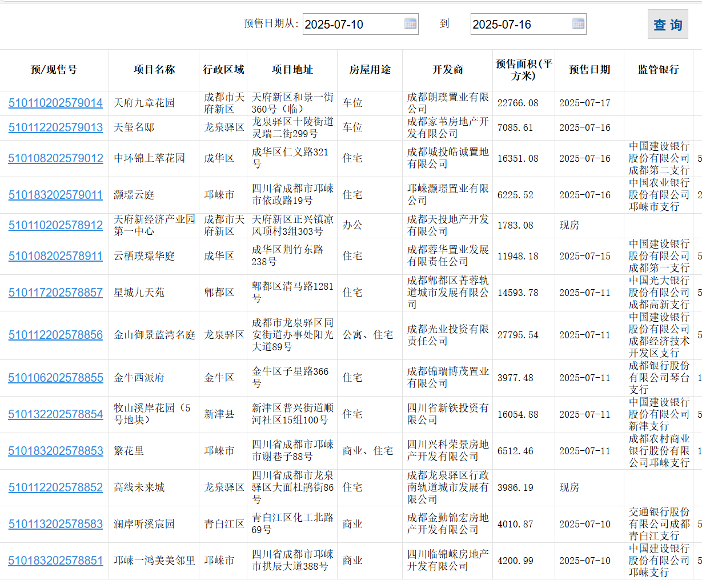702x588 pixels.
Task: Select project name 牧山溪岸花园（5号地块）
Action: [x=153, y=414]
